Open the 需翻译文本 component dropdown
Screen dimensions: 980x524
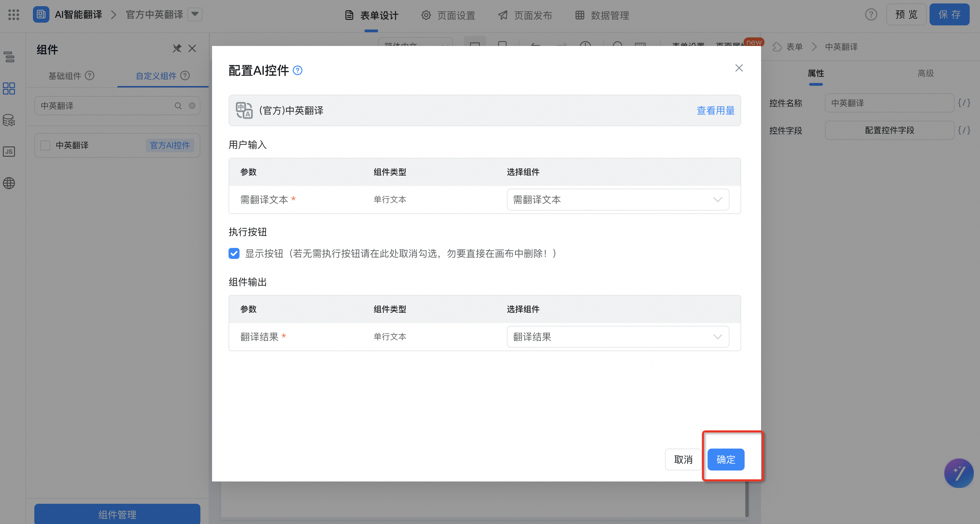[618, 200]
